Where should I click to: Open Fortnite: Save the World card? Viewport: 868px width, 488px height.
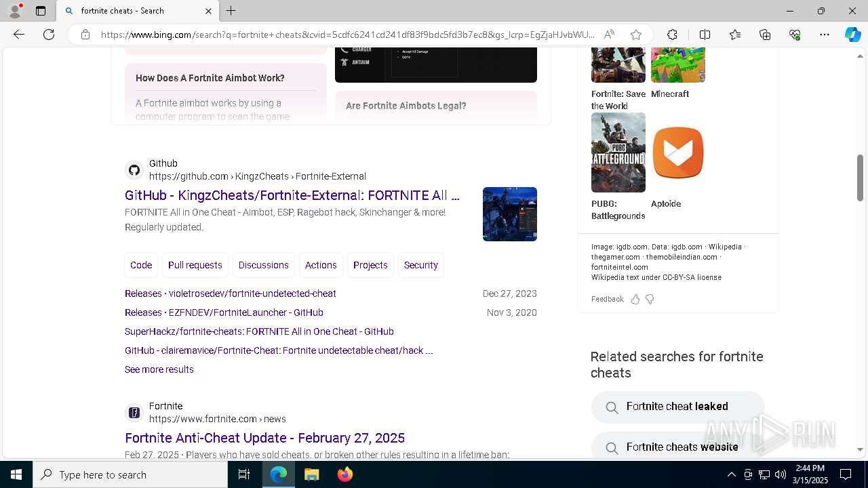tap(618, 80)
